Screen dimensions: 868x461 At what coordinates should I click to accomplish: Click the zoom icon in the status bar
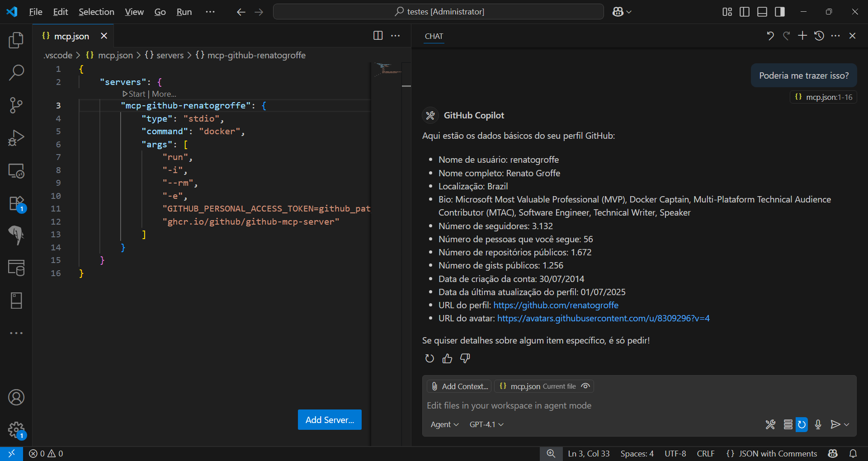point(551,453)
